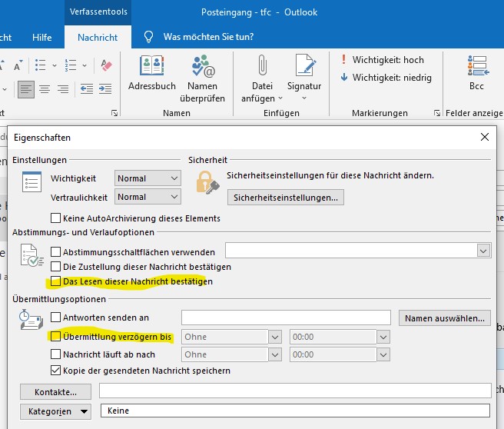
Task: Click Was möchten Sie tun? search
Action: [x=209, y=37]
